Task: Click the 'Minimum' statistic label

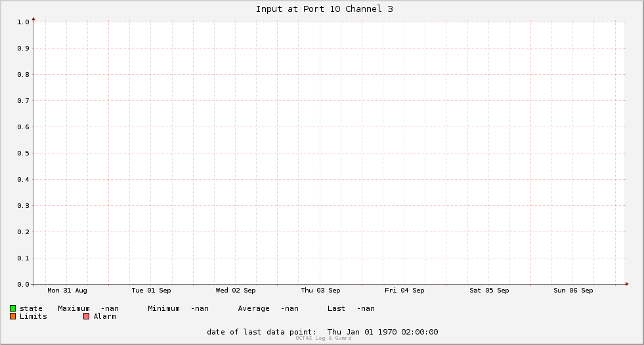Action: tap(164, 308)
